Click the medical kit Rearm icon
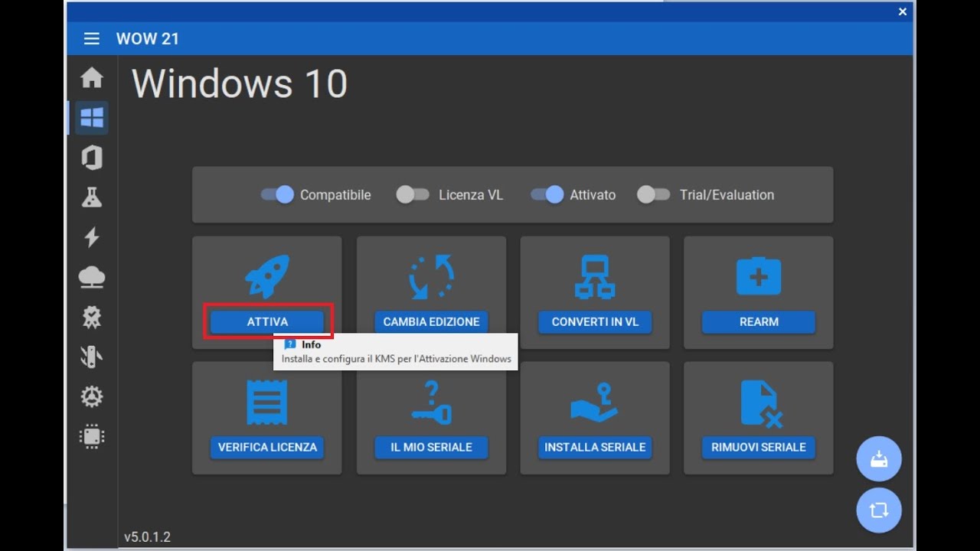This screenshot has height=551, width=980. (x=759, y=276)
